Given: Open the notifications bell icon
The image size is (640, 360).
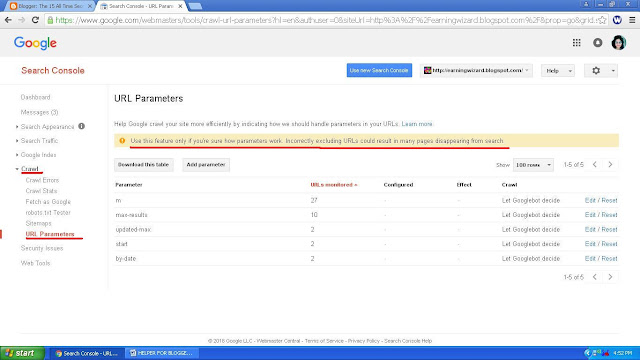Looking at the screenshot, I should 598,42.
